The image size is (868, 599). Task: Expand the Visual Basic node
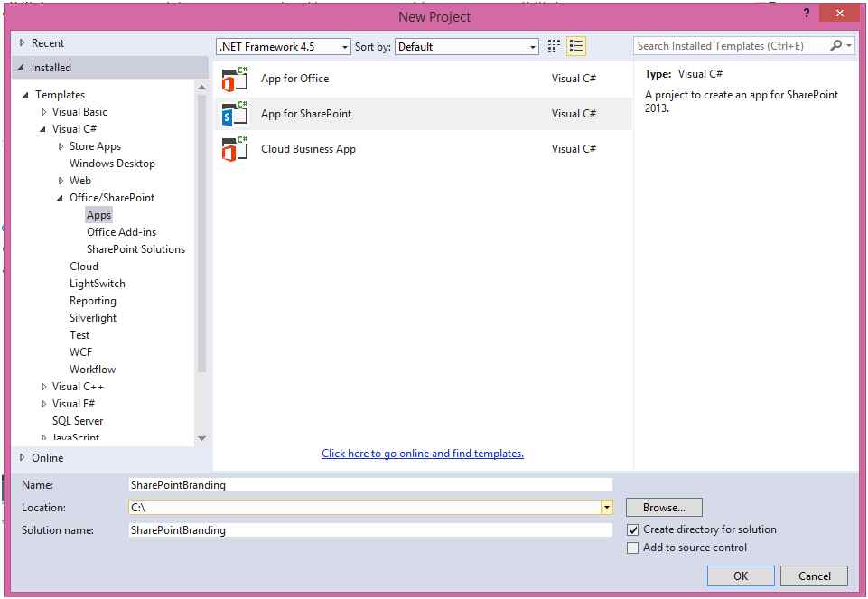tap(43, 112)
